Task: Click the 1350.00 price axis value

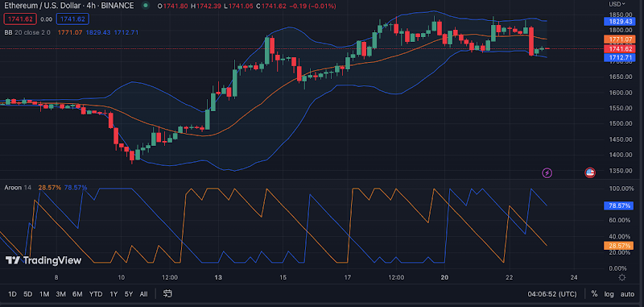Action: click(620, 171)
